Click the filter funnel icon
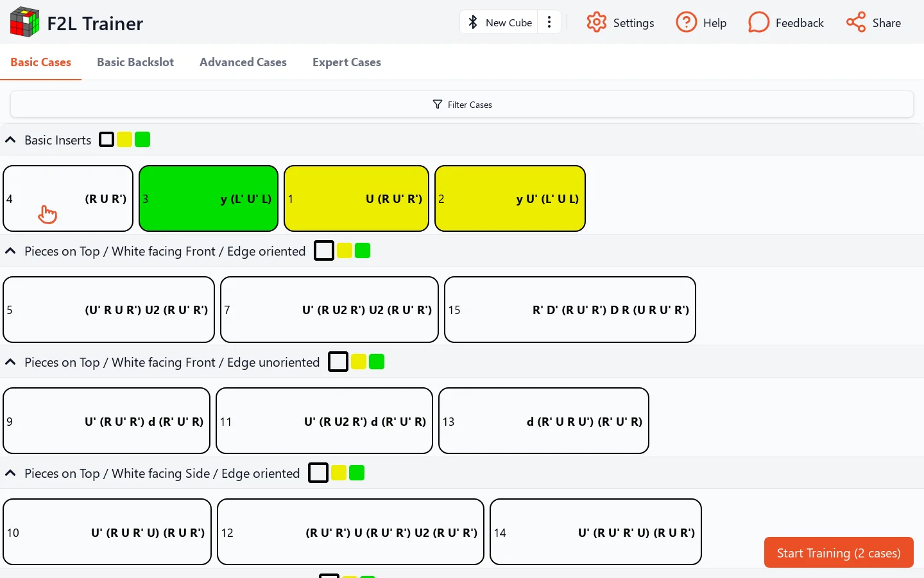924x578 pixels. click(438, 105)
